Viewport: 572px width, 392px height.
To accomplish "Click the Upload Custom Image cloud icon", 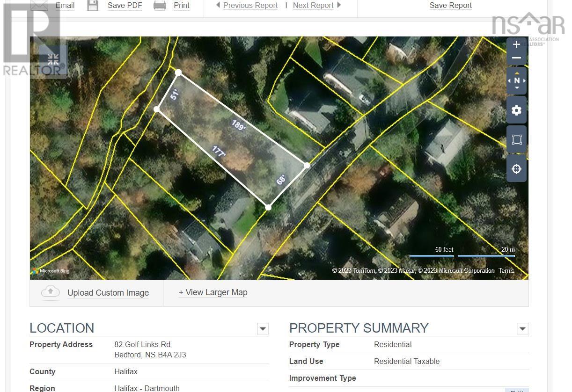I will (50, 292).
